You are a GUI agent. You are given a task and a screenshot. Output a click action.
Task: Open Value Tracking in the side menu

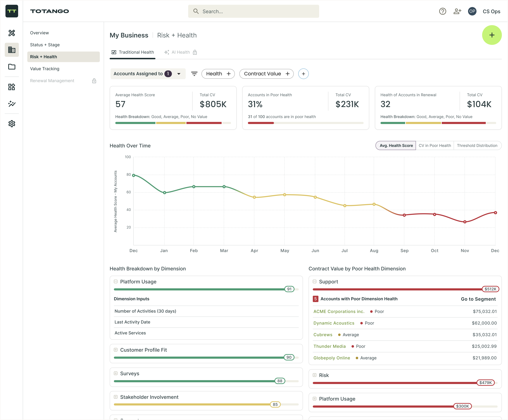tap(45, 69)
